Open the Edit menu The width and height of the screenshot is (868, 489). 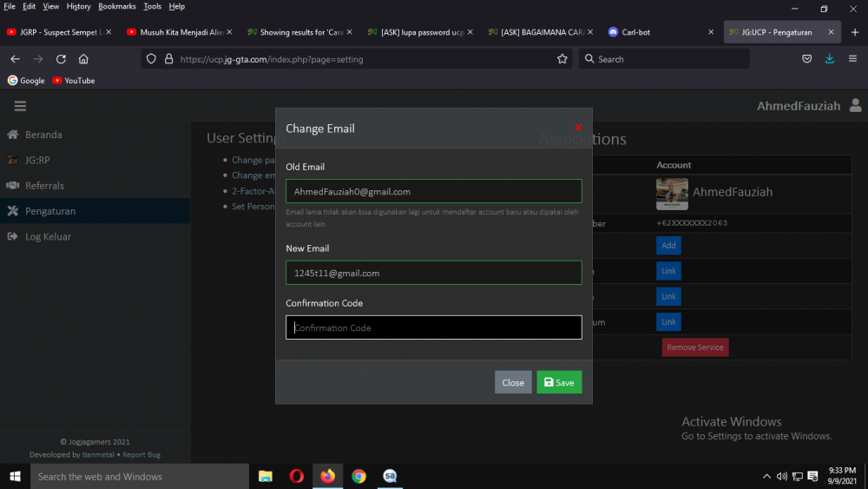point(29,6)
